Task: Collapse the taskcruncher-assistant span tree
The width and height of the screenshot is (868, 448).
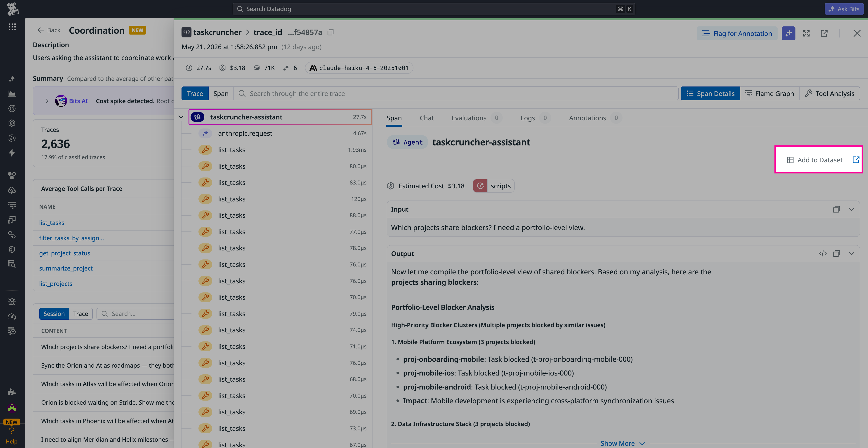Action: [181, 117]
